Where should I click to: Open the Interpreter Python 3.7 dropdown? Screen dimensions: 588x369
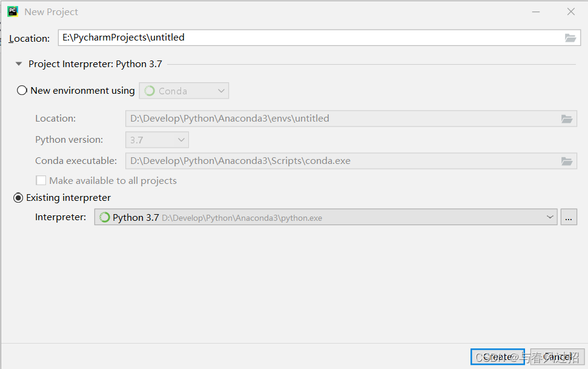click(x=326, y=217)
